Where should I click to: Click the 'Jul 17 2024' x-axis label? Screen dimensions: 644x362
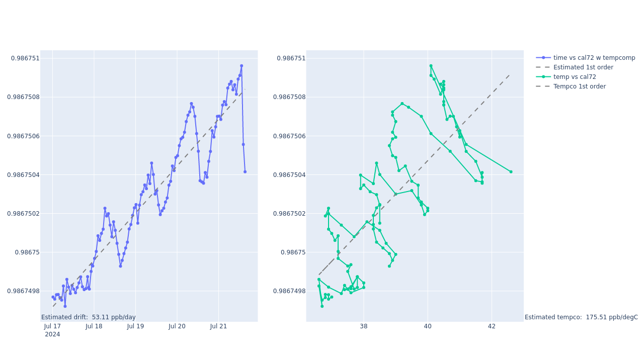pyautogui.click(x=52, y=330)
